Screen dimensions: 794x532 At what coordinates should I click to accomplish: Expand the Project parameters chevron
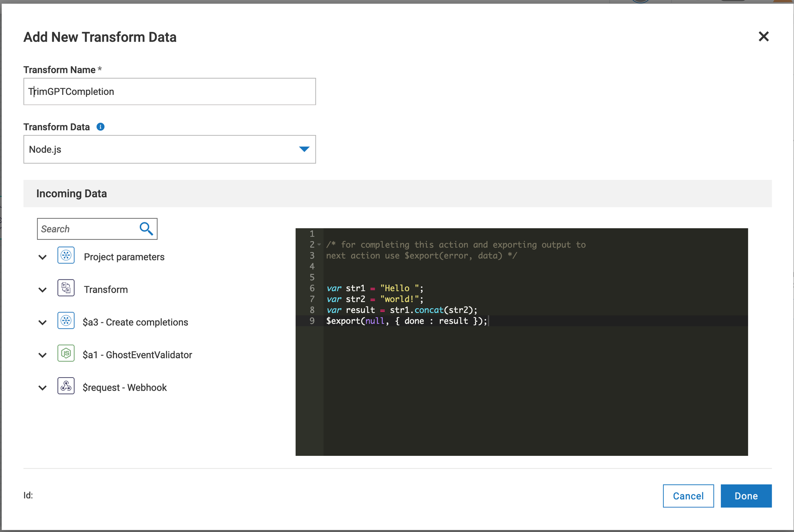click(x=42, y=257)
